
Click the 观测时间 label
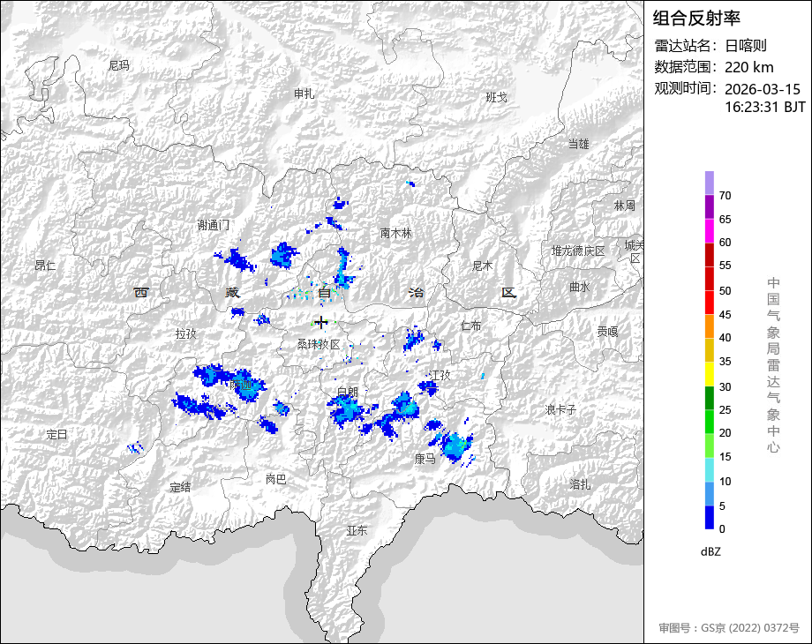[682, 88]
